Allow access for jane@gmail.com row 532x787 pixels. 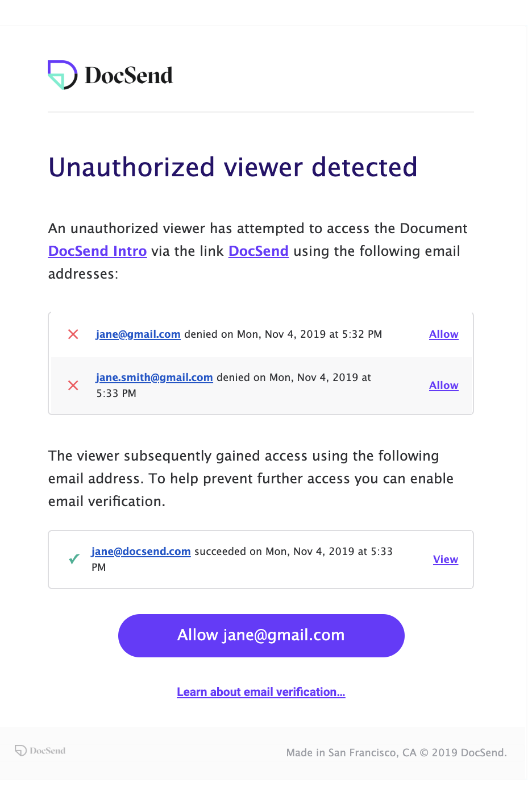tap(444, 334)
